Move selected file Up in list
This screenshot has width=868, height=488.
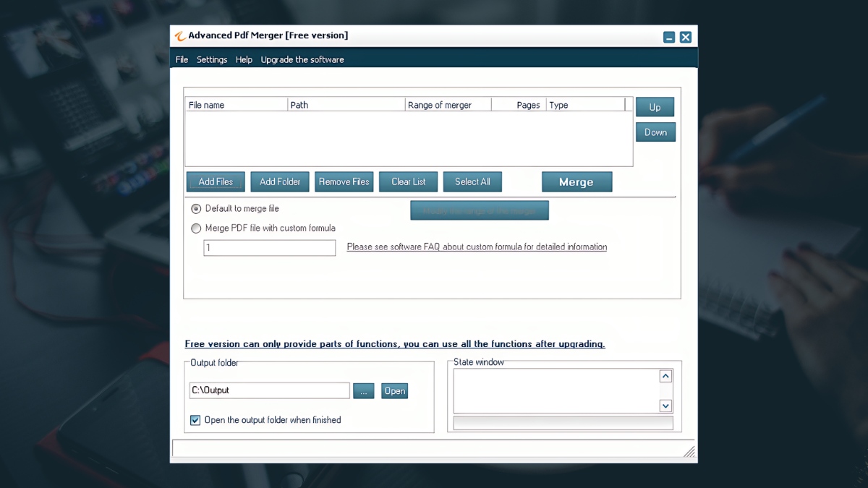point(655,107)
